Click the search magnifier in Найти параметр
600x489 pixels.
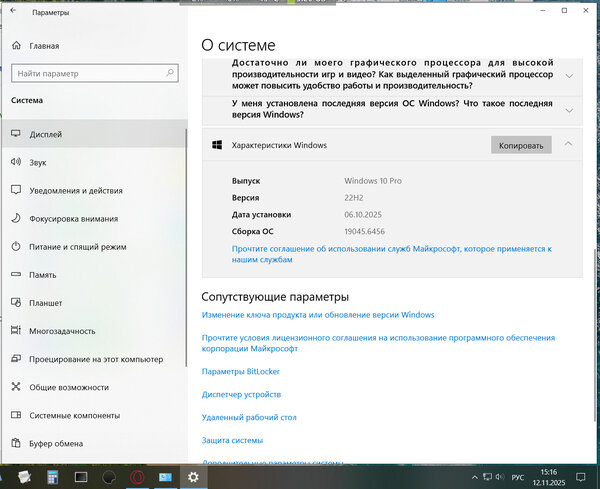tap(170, 73)
